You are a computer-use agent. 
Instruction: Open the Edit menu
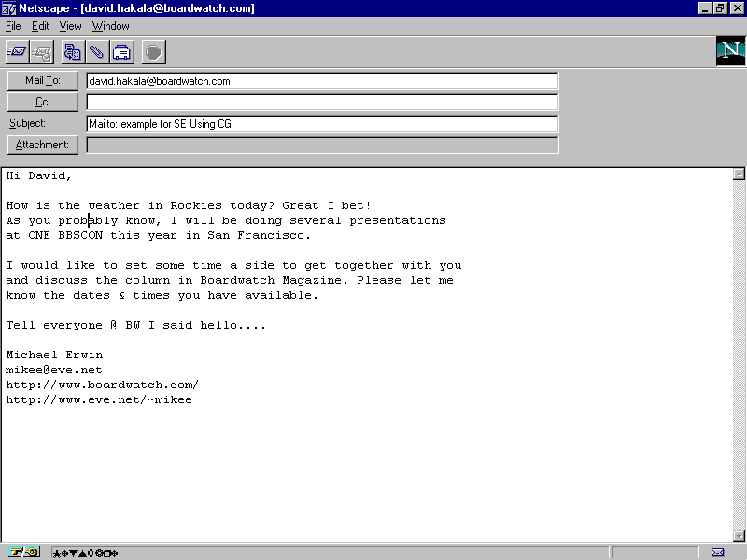click(x=40, y=26)
